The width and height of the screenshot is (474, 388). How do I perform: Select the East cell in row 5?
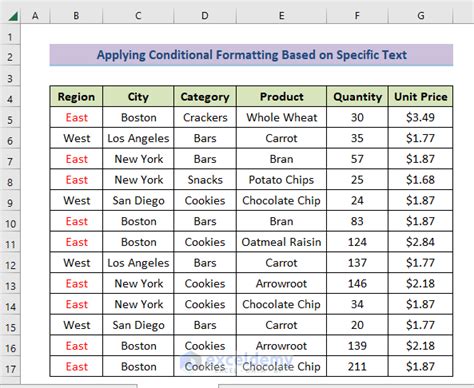click(76, 117)
